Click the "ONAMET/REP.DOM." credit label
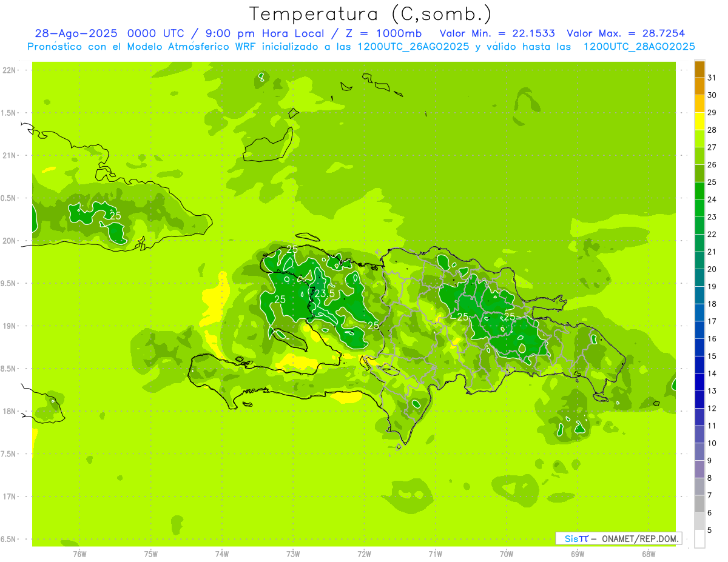The width and height of the screenshot is (728, 562). 639,538
